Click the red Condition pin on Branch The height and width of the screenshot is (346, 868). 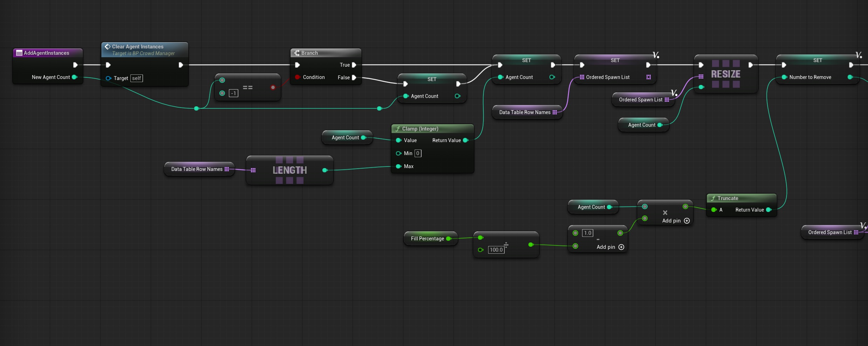(298, 77)
